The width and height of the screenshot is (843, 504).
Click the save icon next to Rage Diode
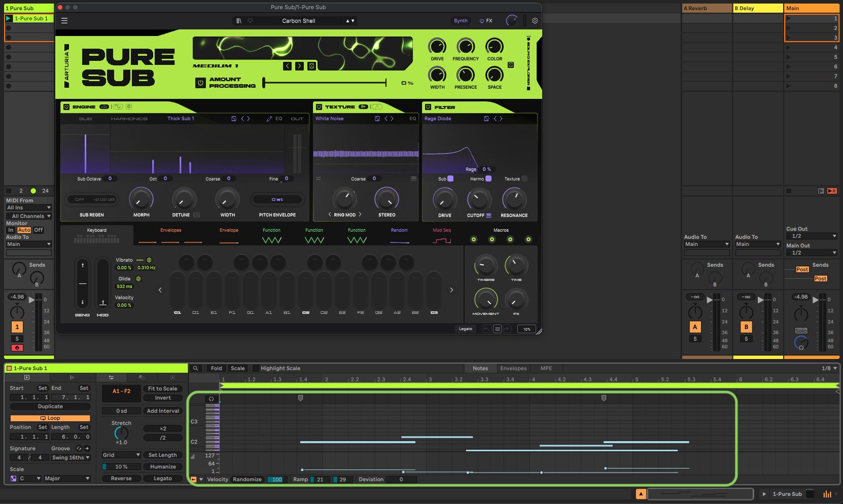(x=486, y=119)
